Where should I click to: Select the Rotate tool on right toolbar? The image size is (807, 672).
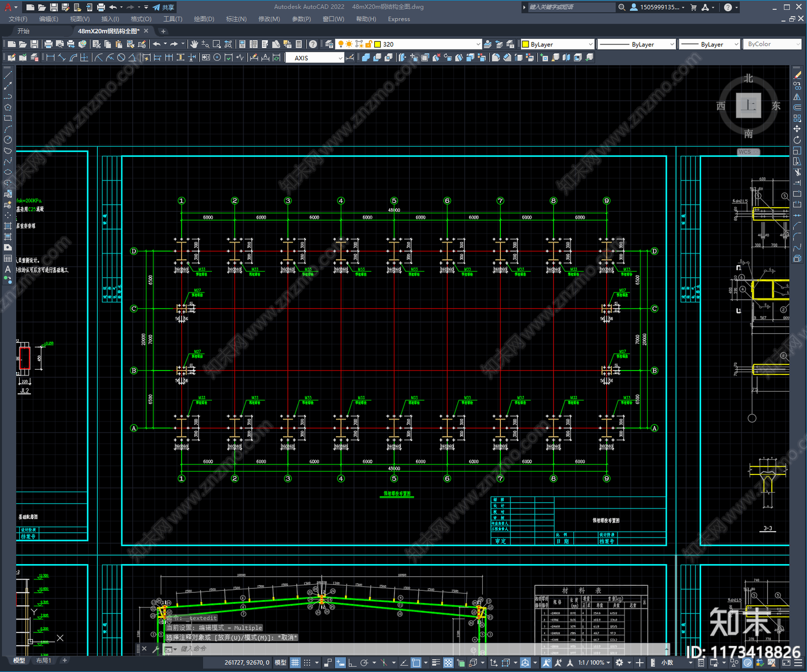coord(797,140)
